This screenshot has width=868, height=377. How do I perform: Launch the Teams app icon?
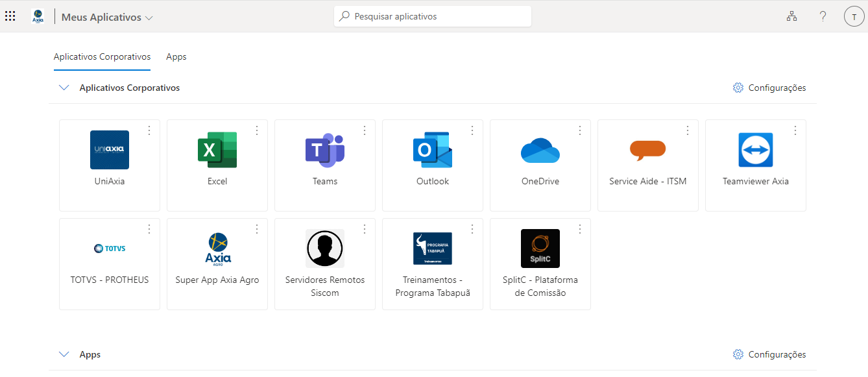[325, 150]
